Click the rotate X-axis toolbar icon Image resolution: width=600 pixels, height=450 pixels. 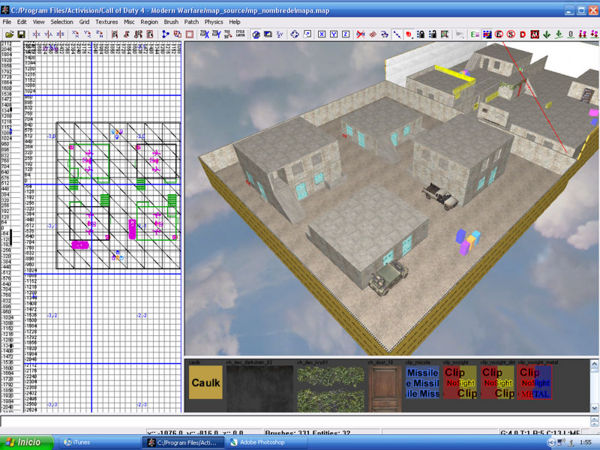click(75, 34)
